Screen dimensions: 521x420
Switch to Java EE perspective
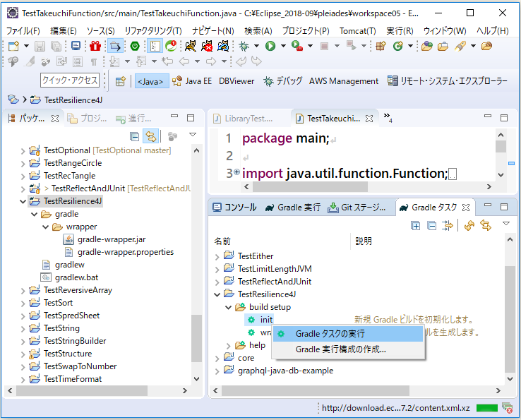192,81
